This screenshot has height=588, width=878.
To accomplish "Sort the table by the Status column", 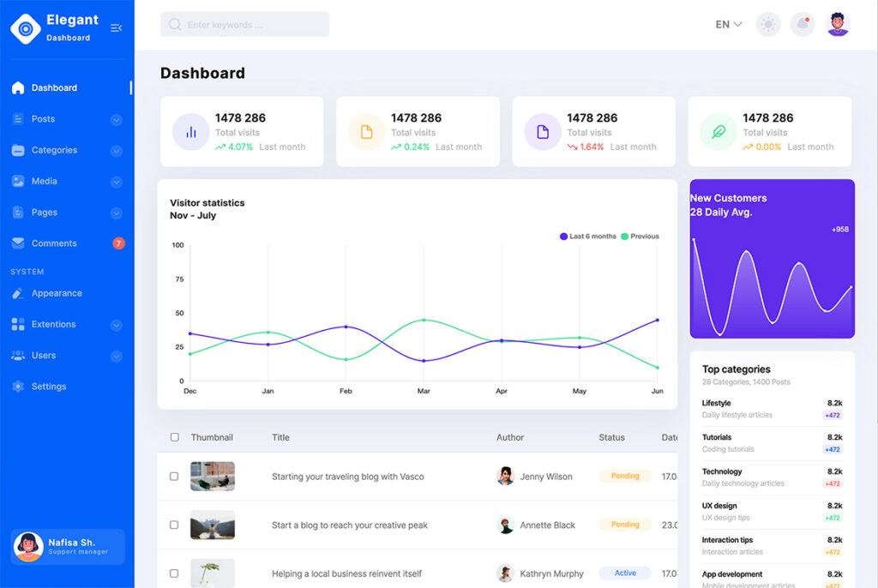I will [611, 437].
